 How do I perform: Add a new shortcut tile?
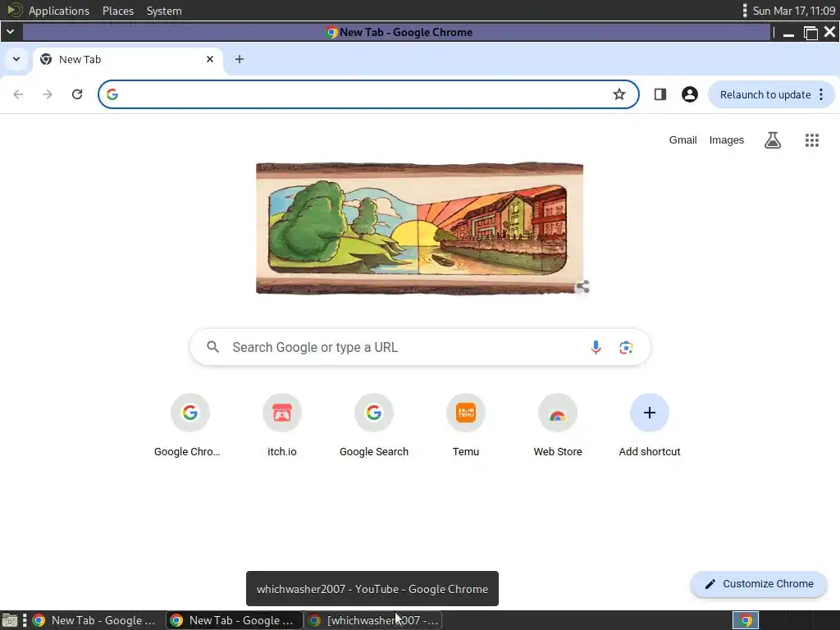click(650, 426)
